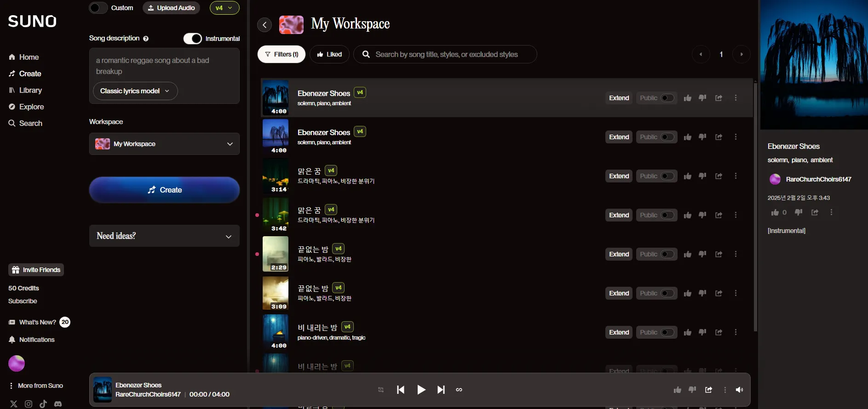Play Ebenezer Shoes from the player bar
Viewport: 868px width, 409px height.
[421, 390]
